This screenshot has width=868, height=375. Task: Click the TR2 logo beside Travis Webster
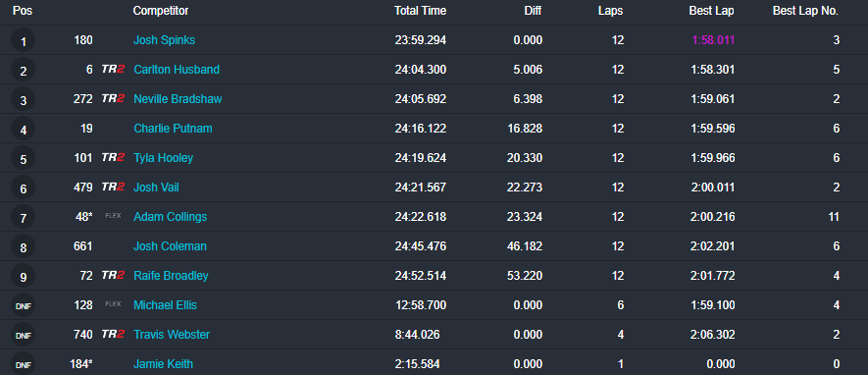click(x=113, y=334)
